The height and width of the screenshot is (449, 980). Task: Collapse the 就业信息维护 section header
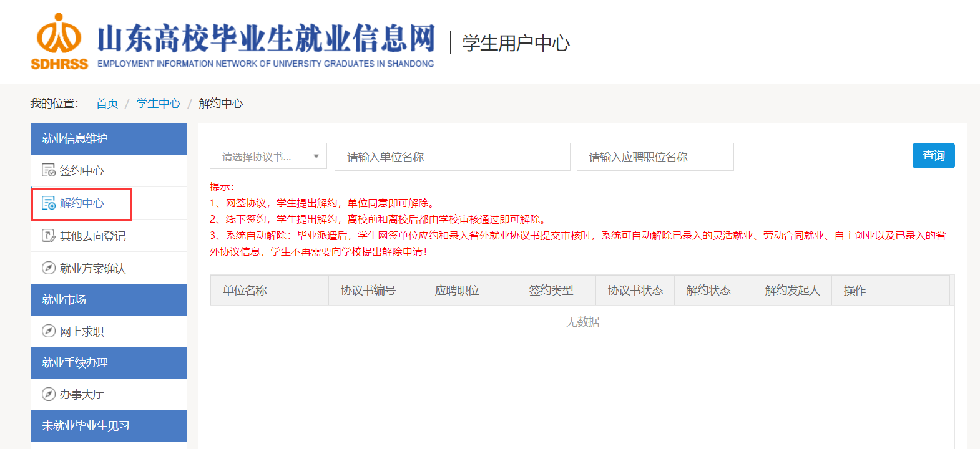(x=108, y=138)
